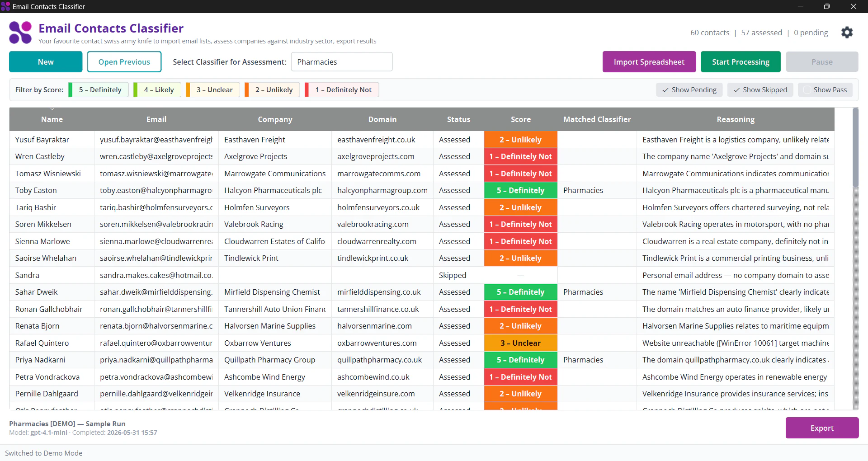Click the Reasoning column header
Image resolution: width=868 pixels, height=461 pixels.
[x=736, y=119]
